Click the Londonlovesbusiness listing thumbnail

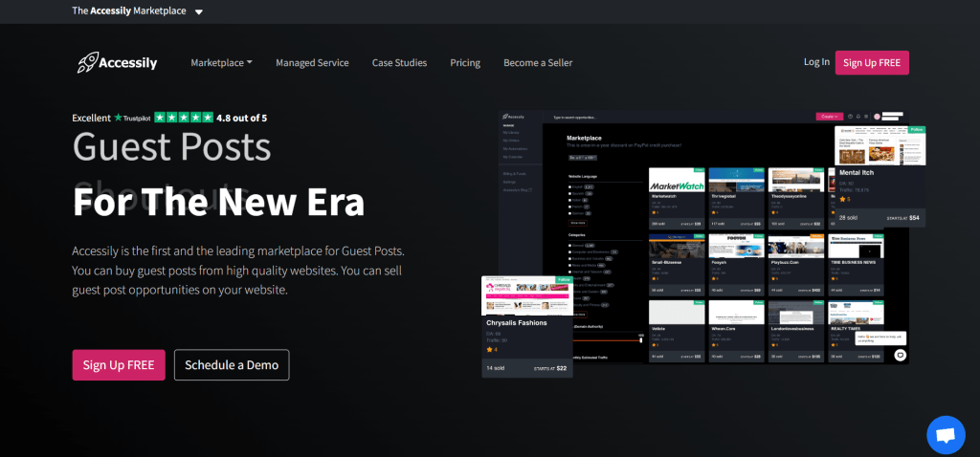pos(796,313)
